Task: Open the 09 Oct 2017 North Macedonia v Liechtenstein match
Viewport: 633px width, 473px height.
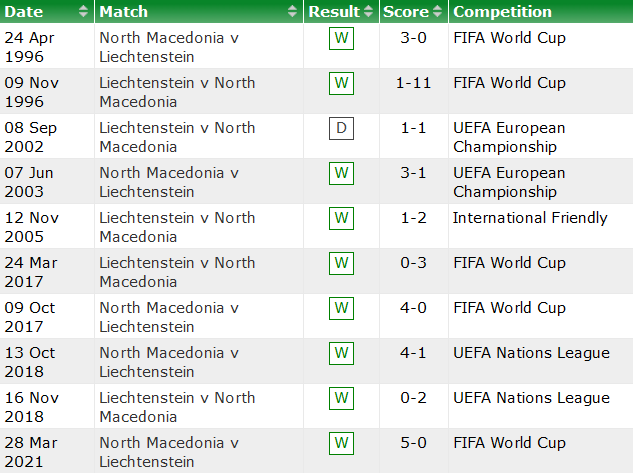Action: (169, 317)
